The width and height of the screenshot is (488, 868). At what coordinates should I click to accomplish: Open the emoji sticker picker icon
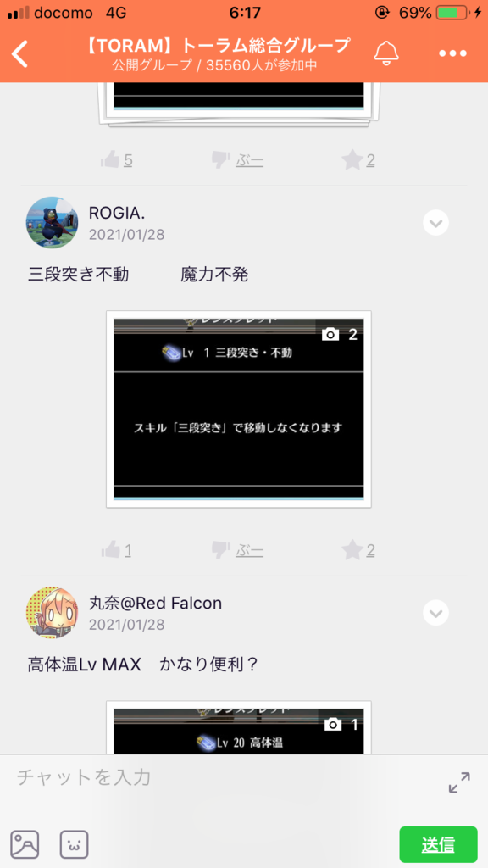[75, 845]
